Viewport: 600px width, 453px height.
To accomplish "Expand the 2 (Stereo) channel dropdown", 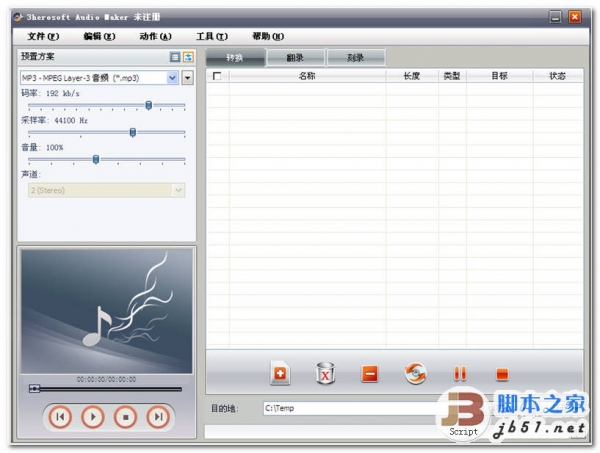I will [x=178, y=190].
